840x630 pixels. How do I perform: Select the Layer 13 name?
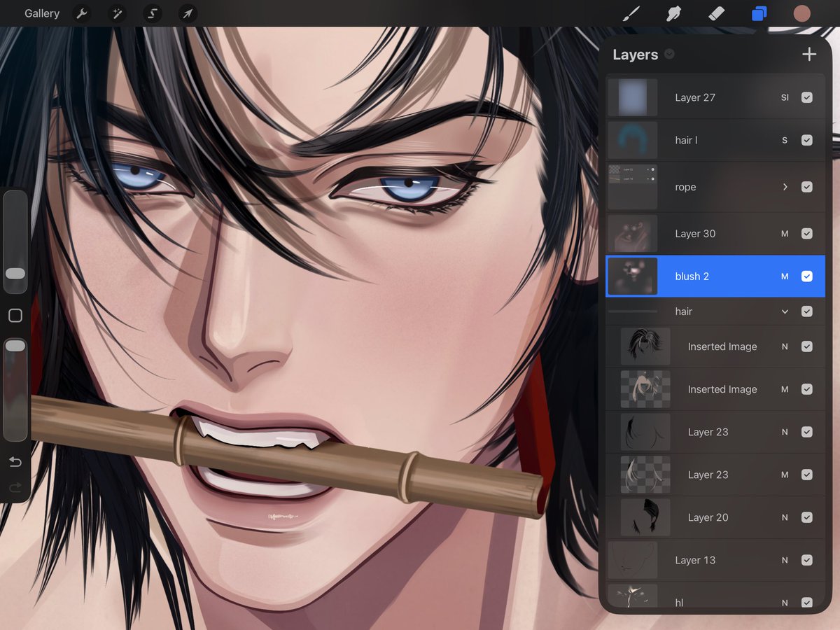695,560
